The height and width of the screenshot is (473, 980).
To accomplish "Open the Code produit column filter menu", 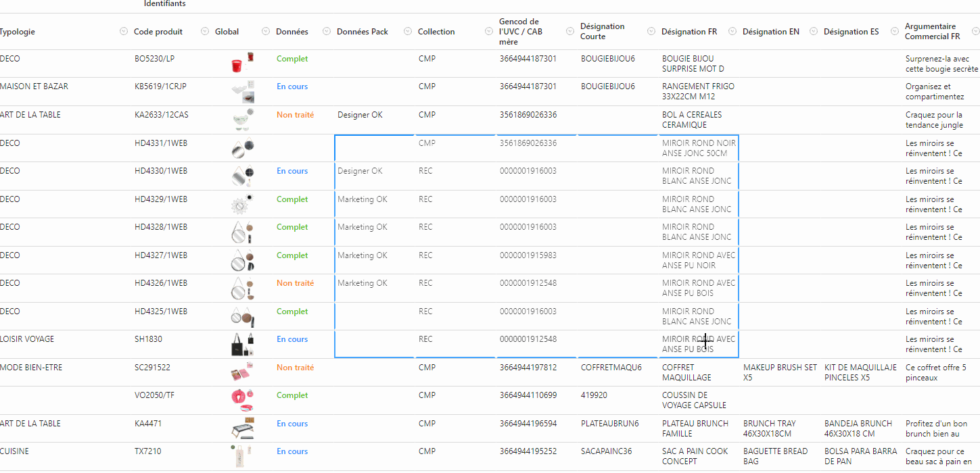I will pos(204,32).
